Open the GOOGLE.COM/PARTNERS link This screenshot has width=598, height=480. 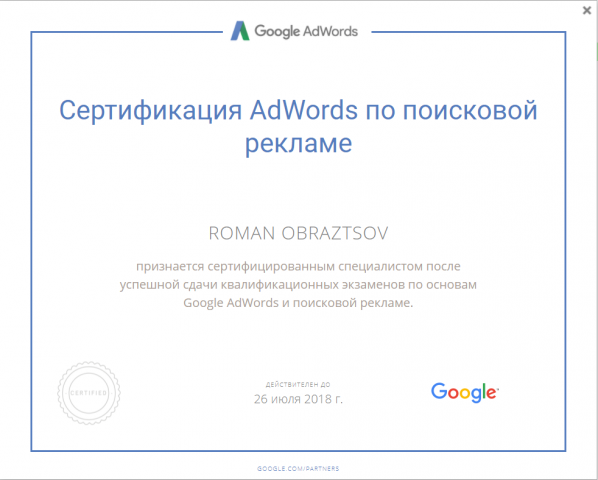pos(298,468)
